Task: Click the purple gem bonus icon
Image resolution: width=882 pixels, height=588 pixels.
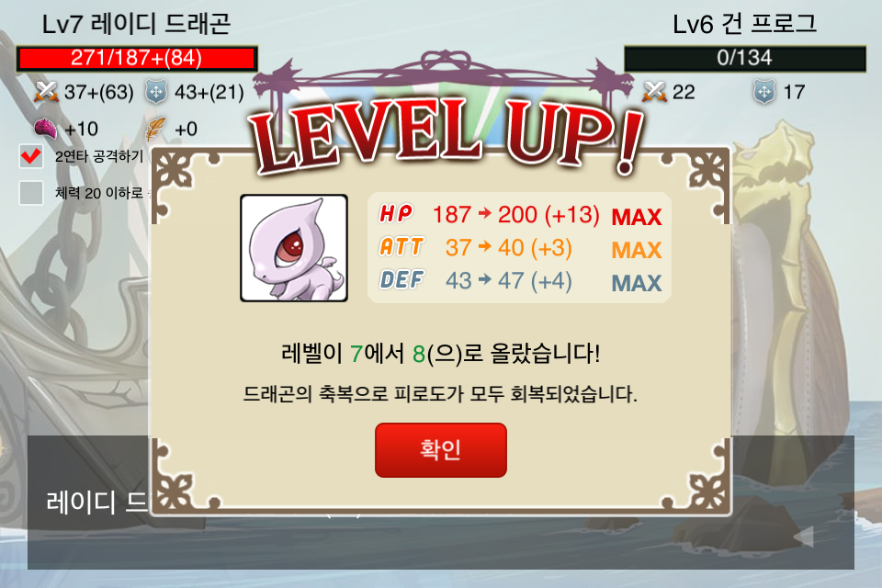Action: pyautogui.click(x=46, y=129)
